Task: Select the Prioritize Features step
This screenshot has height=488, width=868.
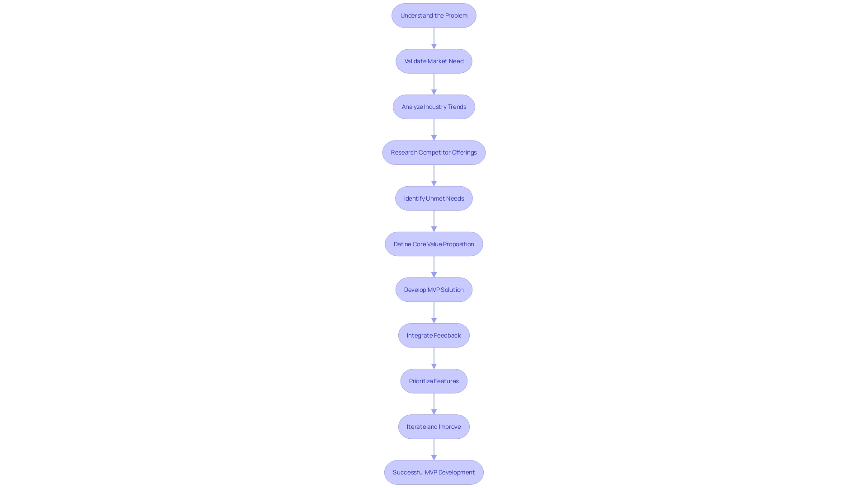Action: click(x=434, y=381)
